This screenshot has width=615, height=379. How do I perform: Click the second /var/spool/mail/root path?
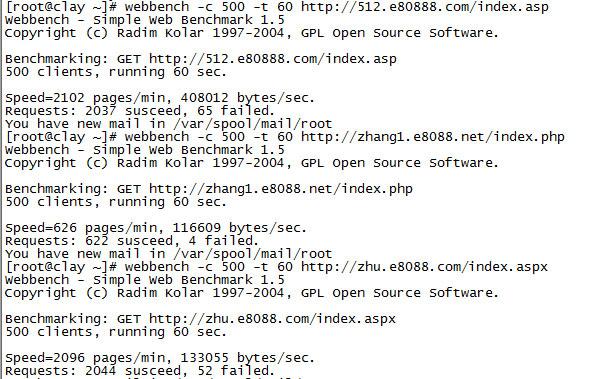tap(253, 254)
